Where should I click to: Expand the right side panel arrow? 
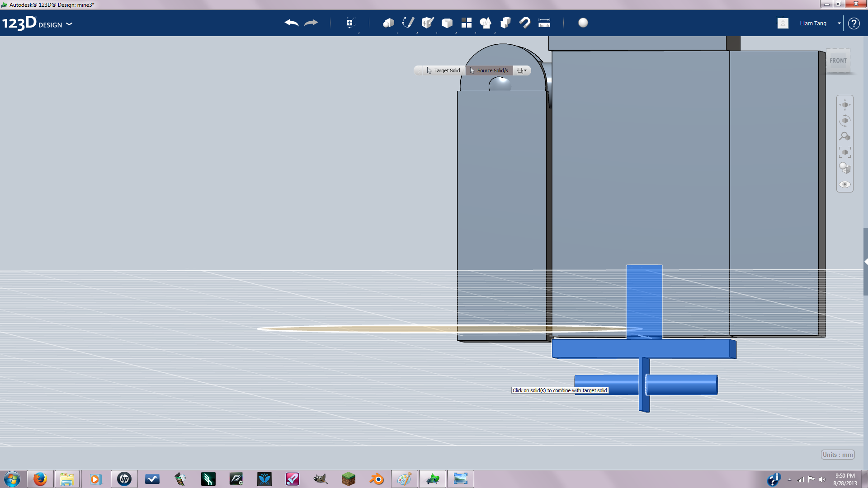point(866,262)
